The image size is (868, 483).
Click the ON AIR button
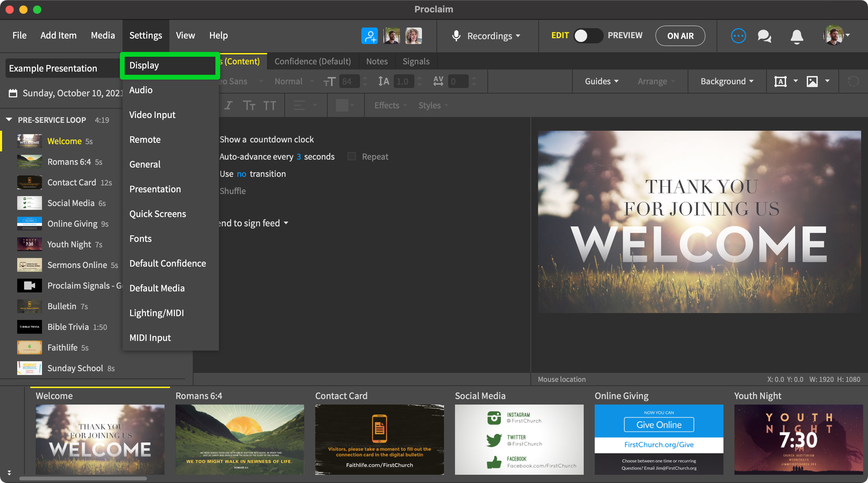click(x=680, y=36)
